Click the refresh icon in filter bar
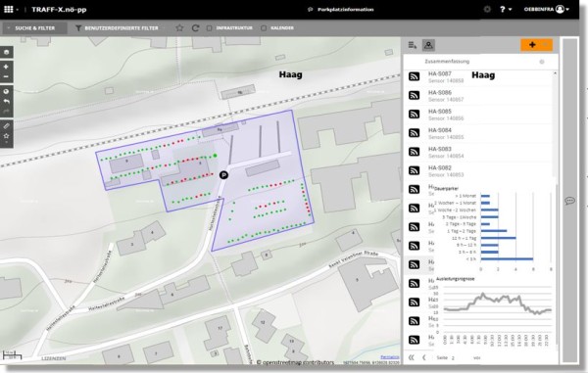Viewport: 588px width, 373px height. tap(195, 28)
